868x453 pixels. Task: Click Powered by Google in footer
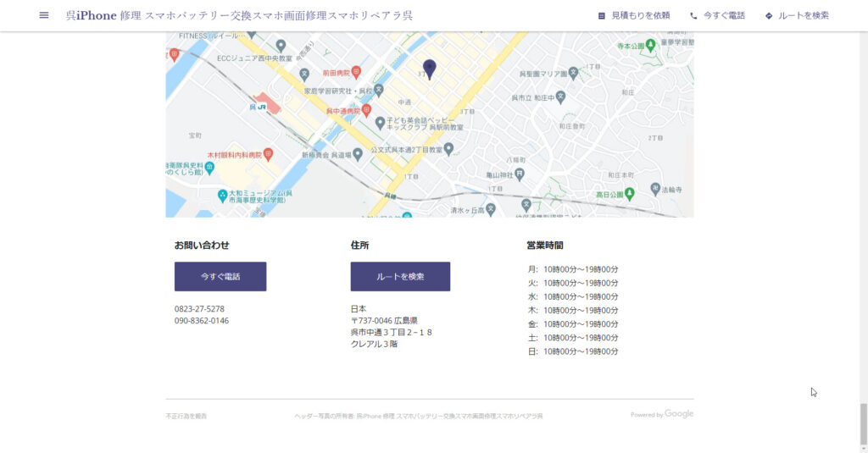click(x=662, y=414)
